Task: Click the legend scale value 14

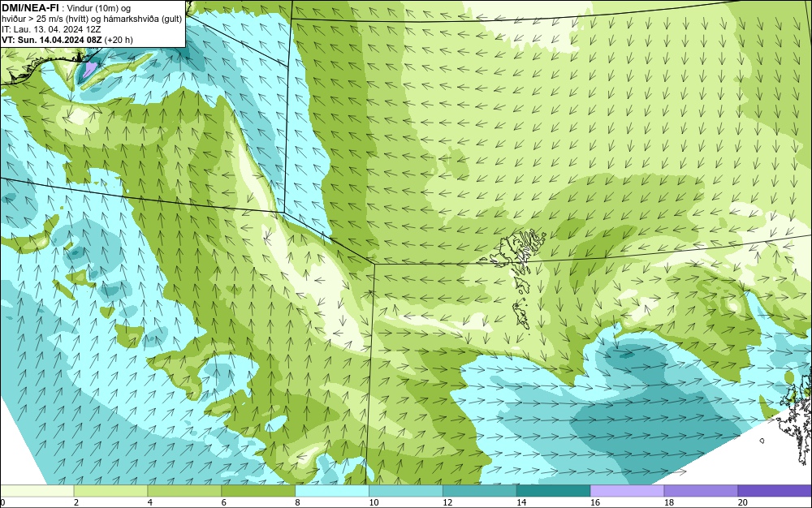Action: [521, 502]
